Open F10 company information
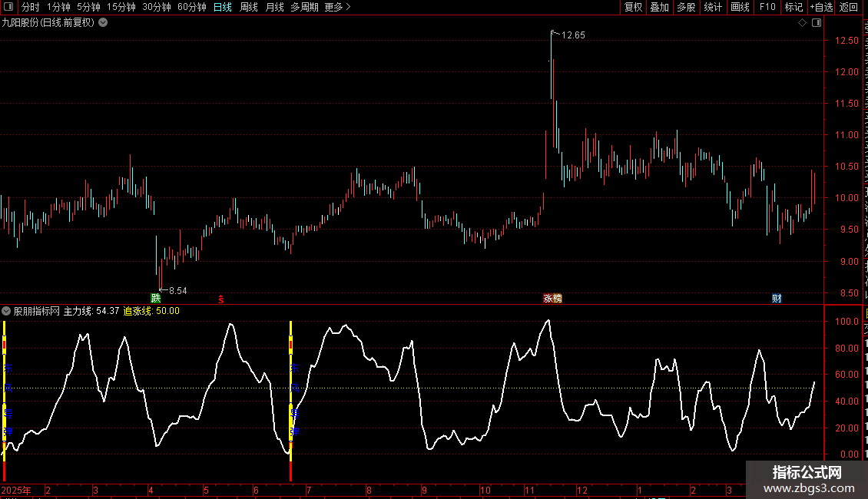The image size is (868, 499). pos(767,7)
